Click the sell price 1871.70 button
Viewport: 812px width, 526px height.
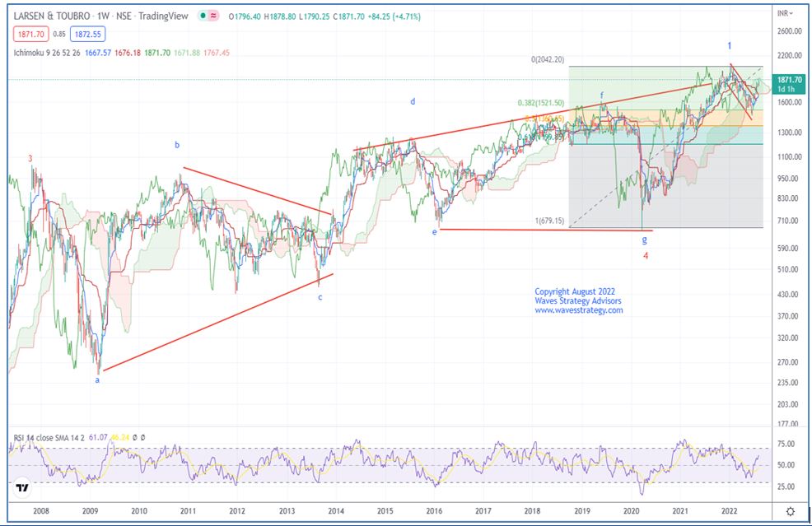point(30,35)
